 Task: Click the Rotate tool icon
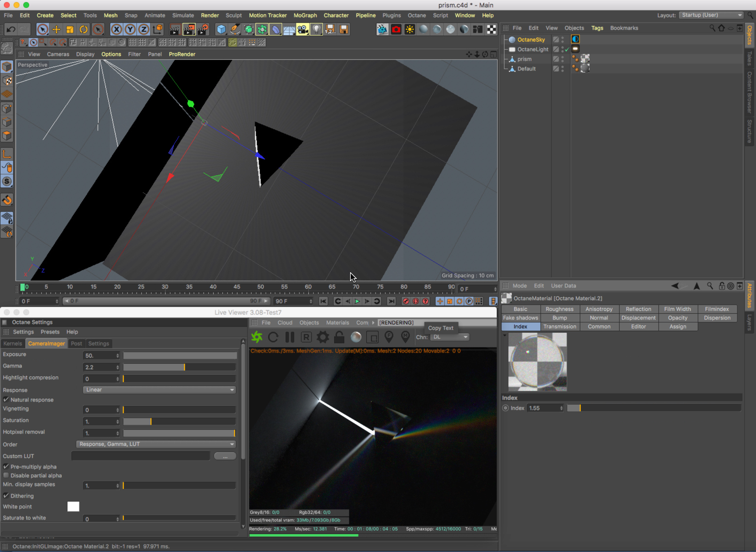84,30
